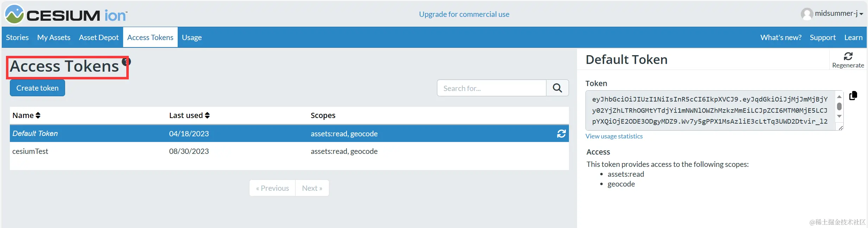Click token box scroll down arrow
This screenshot has width=868, height=228.
tap(839, 116)
